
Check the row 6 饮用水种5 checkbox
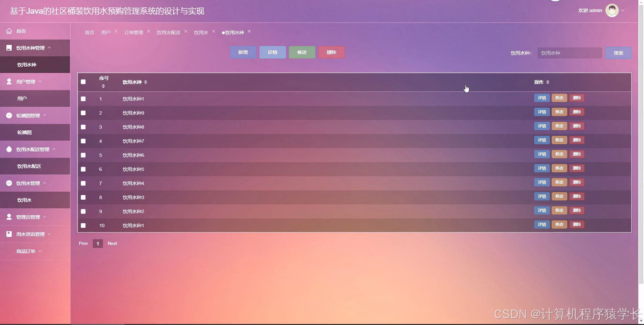(83, 169)
